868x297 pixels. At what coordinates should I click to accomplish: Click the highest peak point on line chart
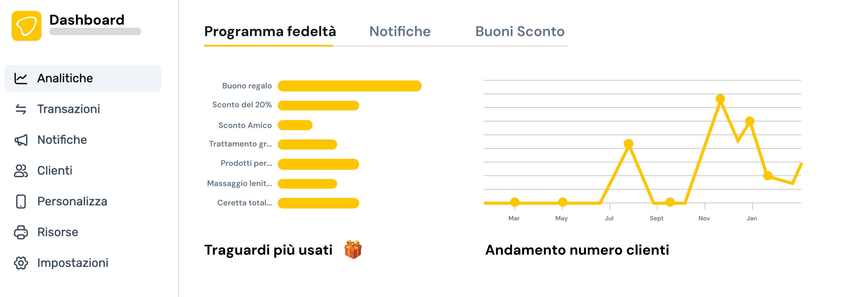click(x=720, y=99)
